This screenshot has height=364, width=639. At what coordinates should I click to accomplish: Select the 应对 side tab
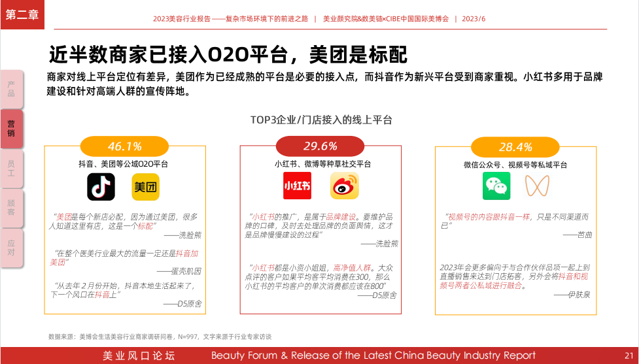[11, 248]
